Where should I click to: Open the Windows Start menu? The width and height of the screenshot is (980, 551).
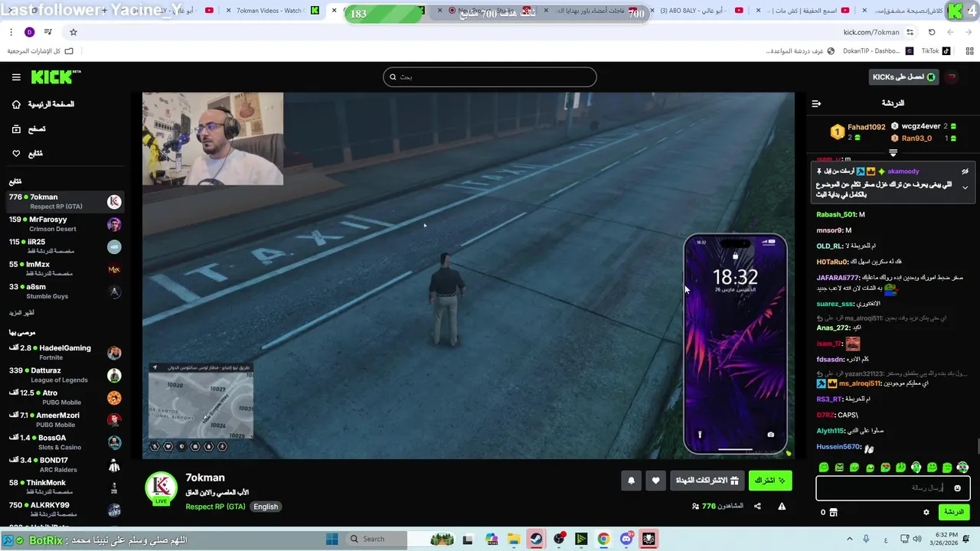332,539
